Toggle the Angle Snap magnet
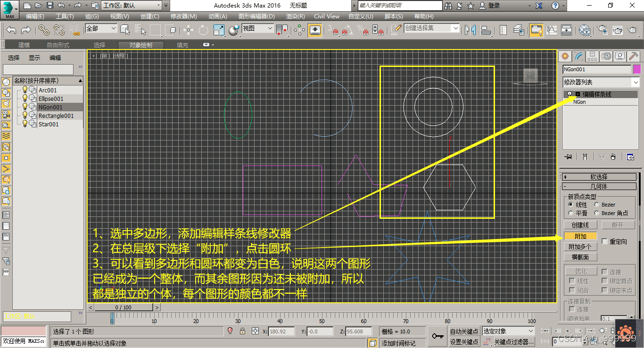Viewport: 644px width, 348px height. click(347, 30)
